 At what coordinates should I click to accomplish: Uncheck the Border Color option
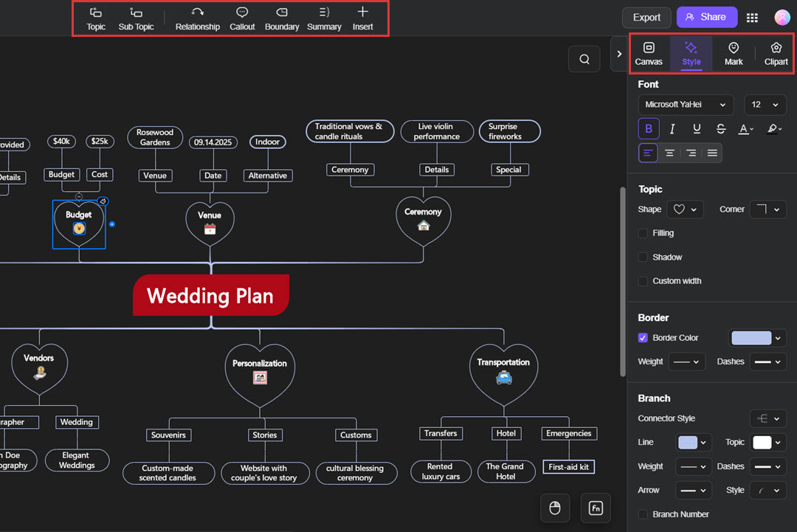pyautogui.click(x=641, y=337)
